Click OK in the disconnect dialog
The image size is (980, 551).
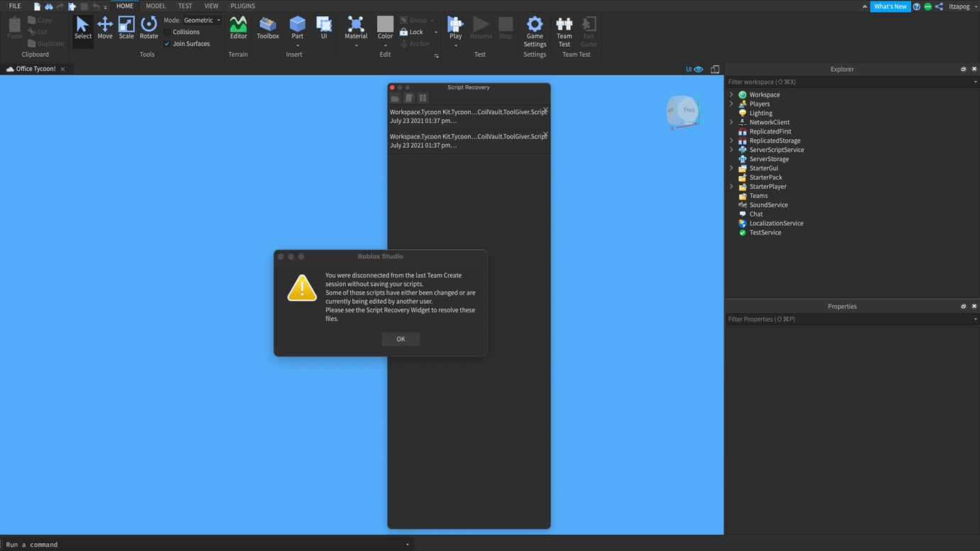point(401,339)
